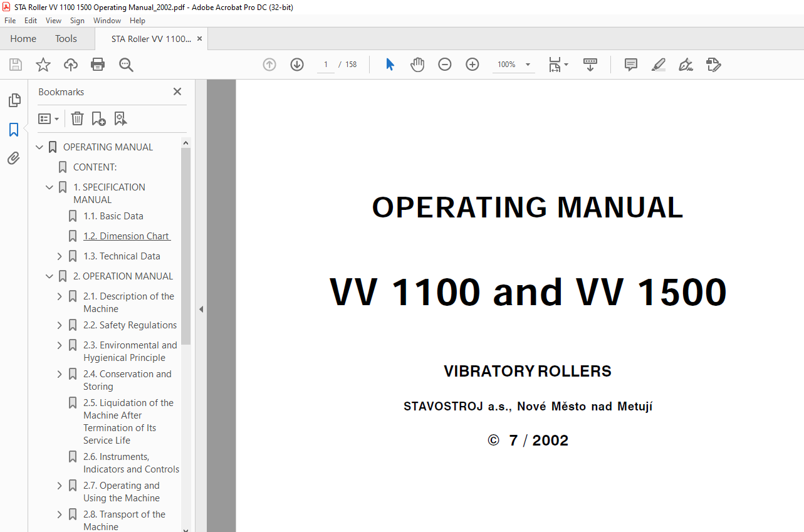
Task: Expand 2.2. Safety Regulations bookmark
Action: [x=60, y=325]
